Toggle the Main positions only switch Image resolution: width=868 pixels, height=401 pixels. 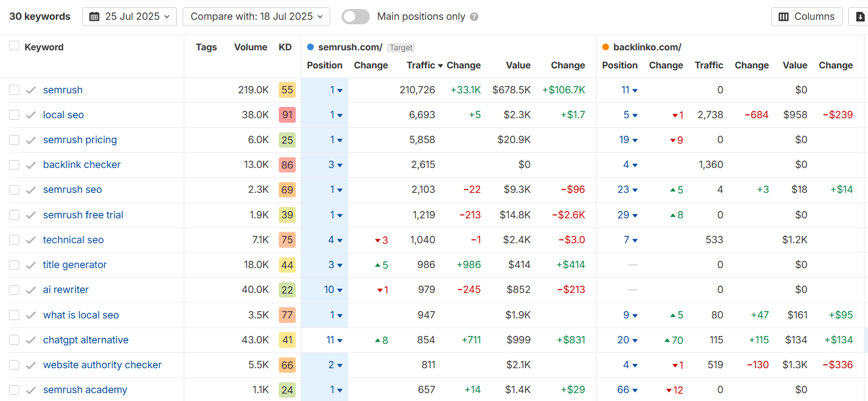click(356, 16)
